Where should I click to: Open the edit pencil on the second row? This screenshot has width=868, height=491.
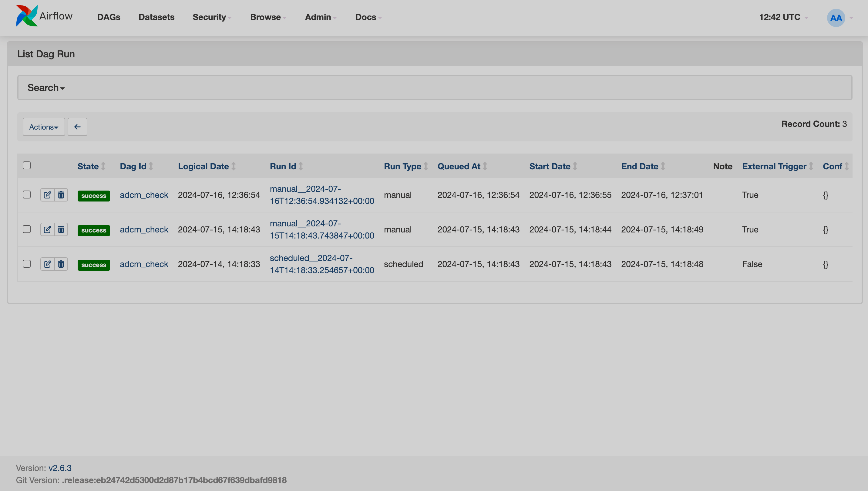coord(47,229)
